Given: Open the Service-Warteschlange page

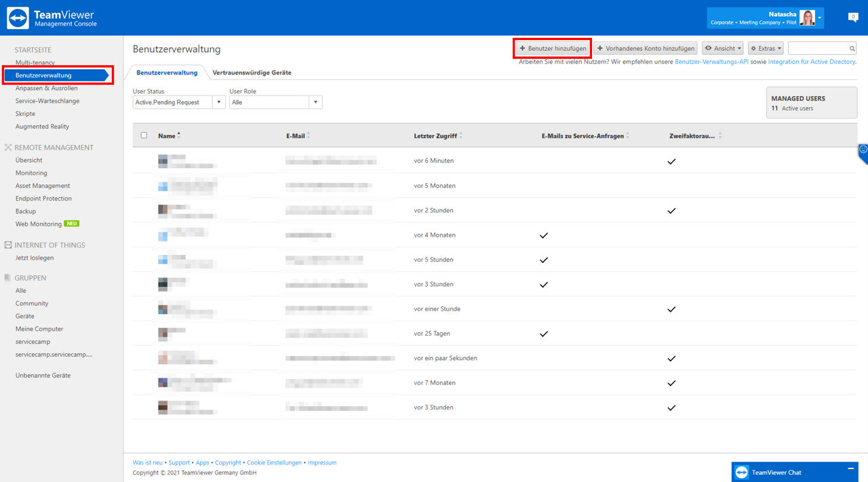Looking at the screenshot, I should pyautogui.click(x=47, y=101).
